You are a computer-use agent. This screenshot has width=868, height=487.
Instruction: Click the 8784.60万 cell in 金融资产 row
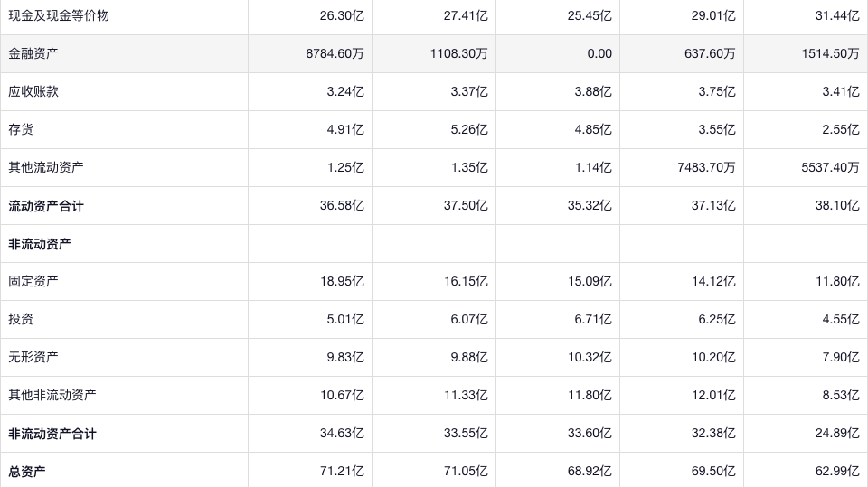click(335, 53)
